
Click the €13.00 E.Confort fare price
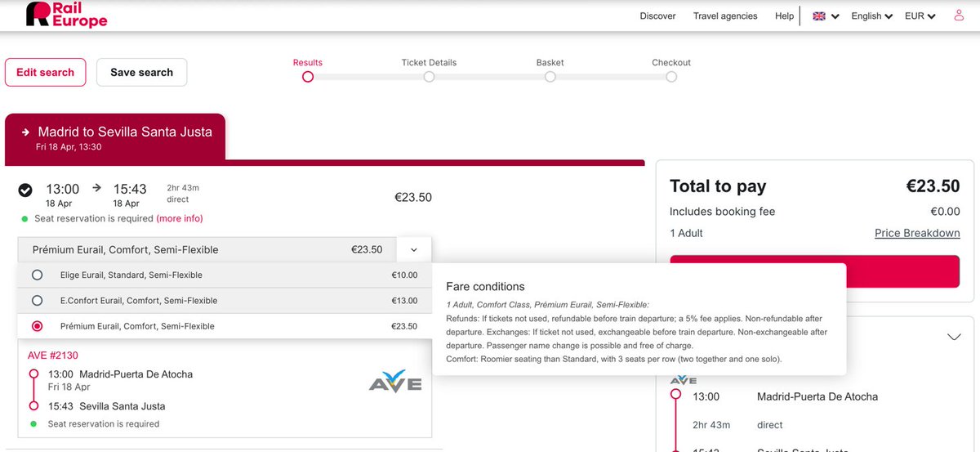click(404, 301)
